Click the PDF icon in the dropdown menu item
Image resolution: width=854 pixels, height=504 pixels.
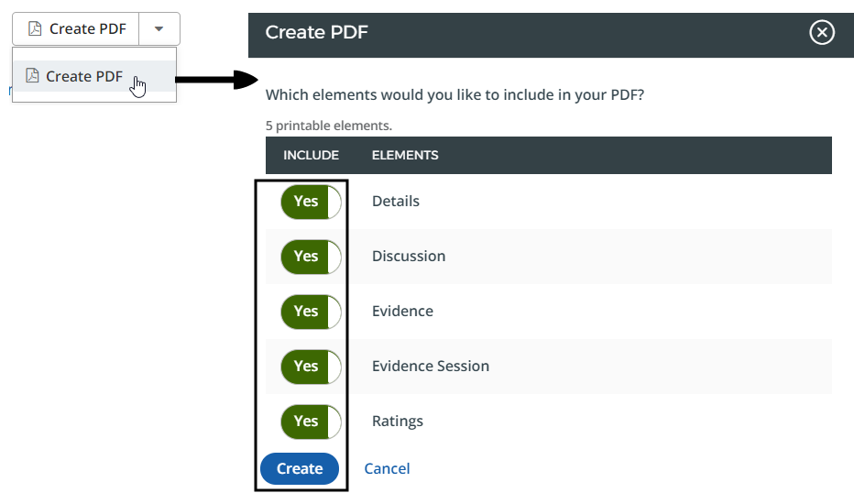point(32,76)
